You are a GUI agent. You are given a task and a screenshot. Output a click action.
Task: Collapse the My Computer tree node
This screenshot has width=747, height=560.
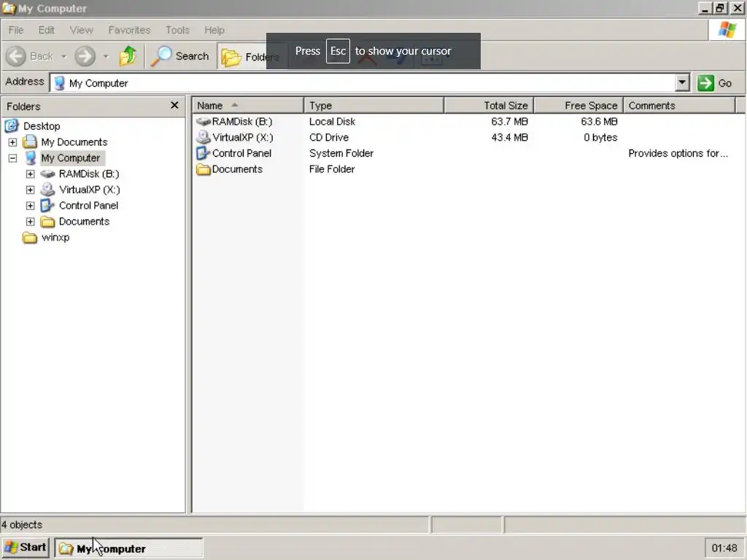tap(12, 158)
